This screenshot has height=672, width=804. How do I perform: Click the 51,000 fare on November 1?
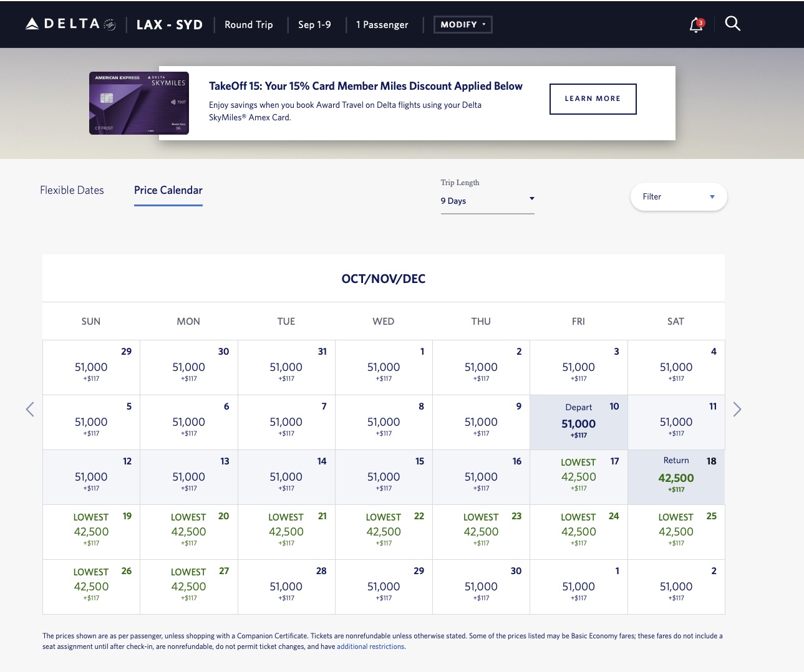click(x=578, y=587)
